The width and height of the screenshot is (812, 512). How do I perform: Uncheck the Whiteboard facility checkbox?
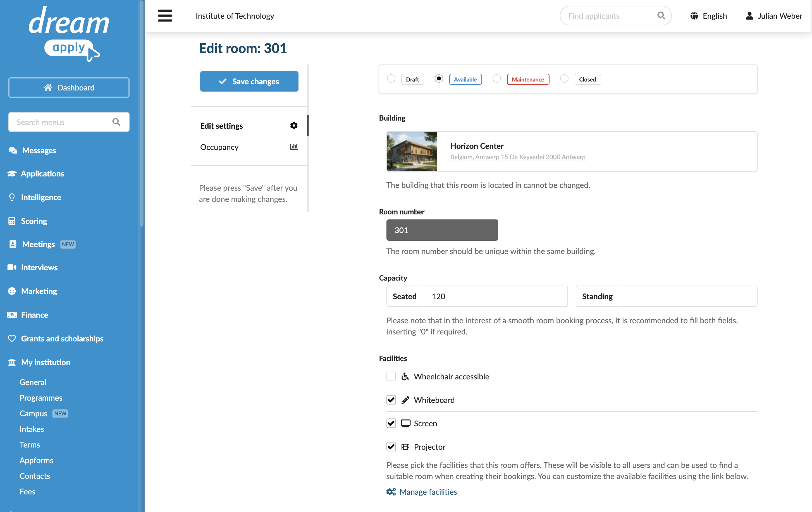(391, 400)
